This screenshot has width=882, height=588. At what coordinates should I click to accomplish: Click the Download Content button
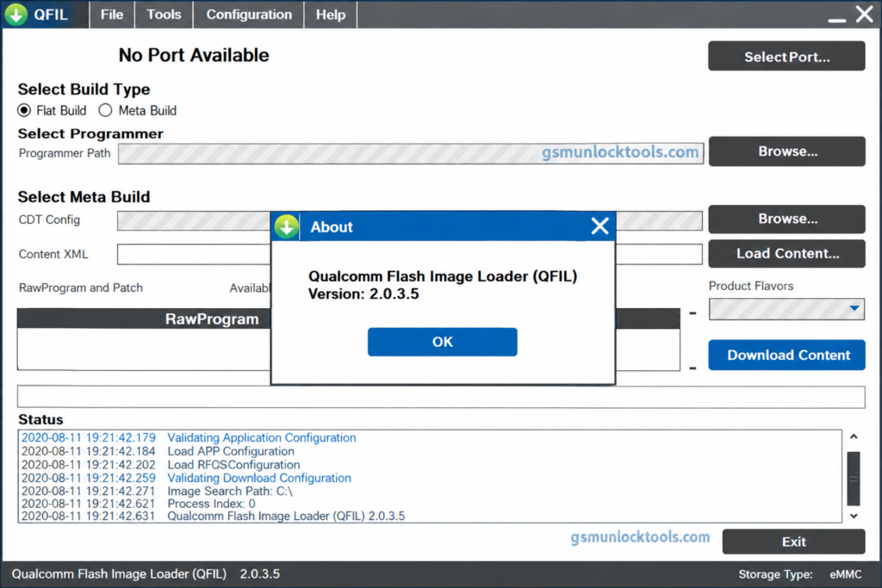[x=787, y=355]
